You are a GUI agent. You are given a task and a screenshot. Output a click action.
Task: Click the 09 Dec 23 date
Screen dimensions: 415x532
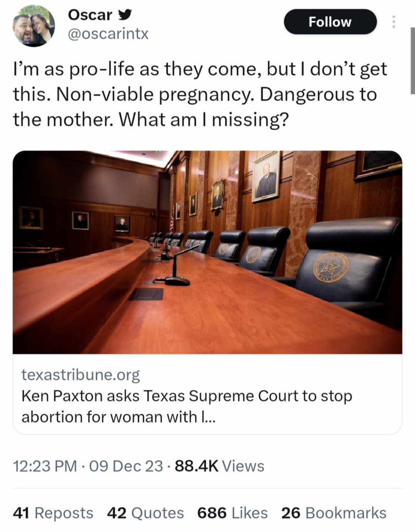[x=126, y=466]
